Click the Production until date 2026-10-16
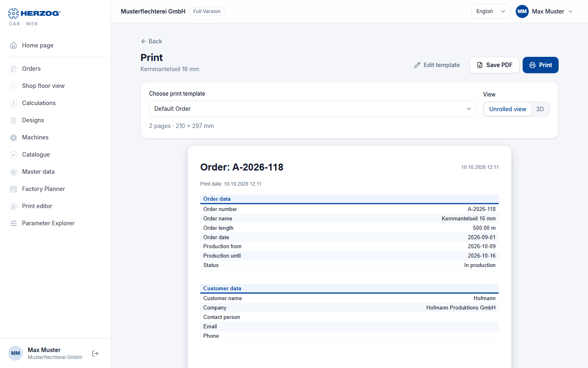The image size is (588, 368). [482, 256]
